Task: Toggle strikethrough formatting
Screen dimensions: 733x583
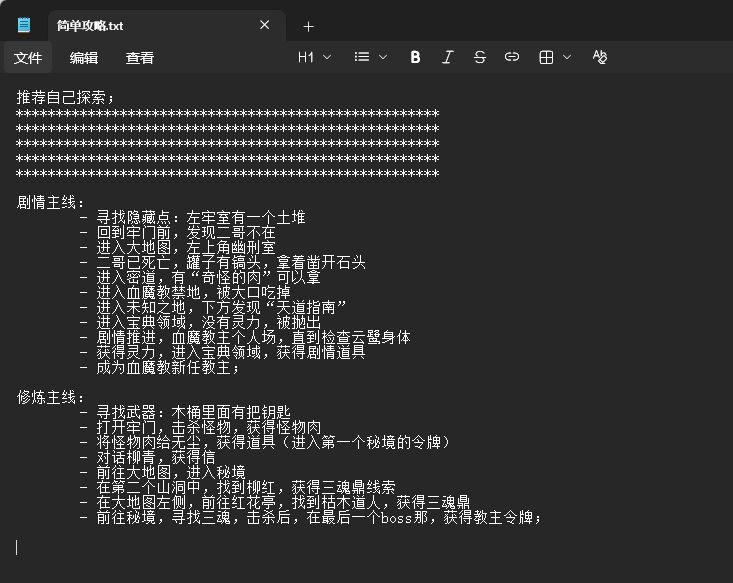Action: click(480, 57)
